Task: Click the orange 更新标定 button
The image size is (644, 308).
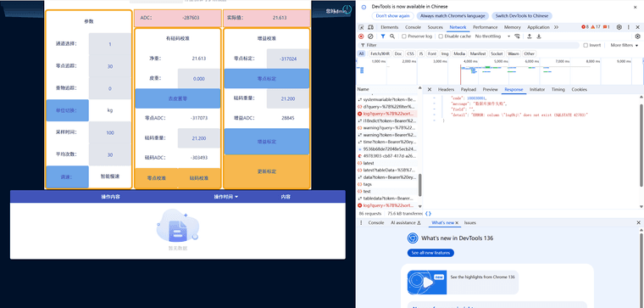Action: click(267, 171)
